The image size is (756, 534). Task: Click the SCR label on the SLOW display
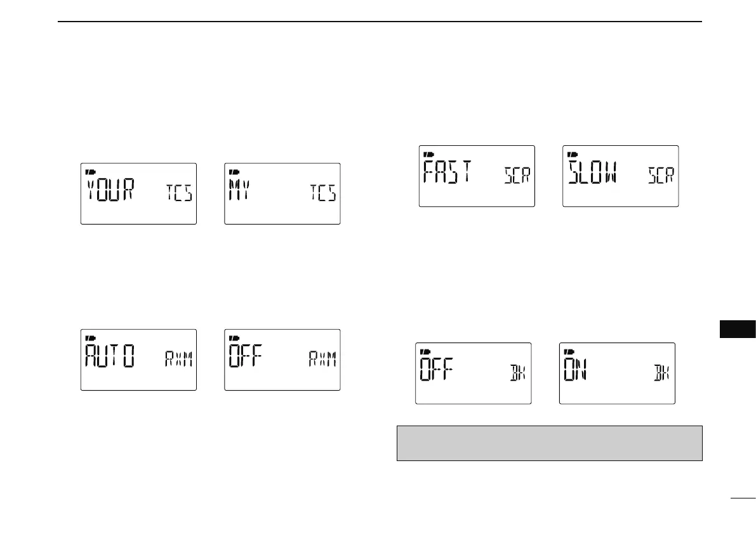click(661, 175)
